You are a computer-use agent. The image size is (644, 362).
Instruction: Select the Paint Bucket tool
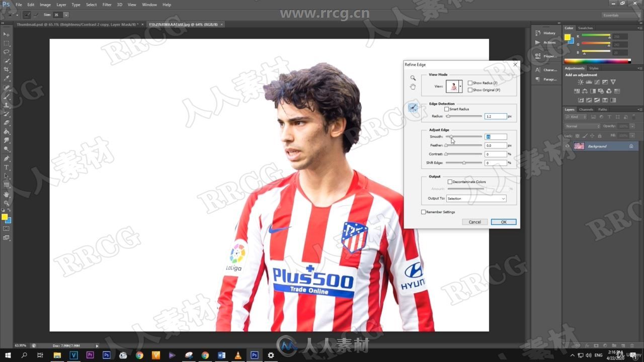[7, 132]
